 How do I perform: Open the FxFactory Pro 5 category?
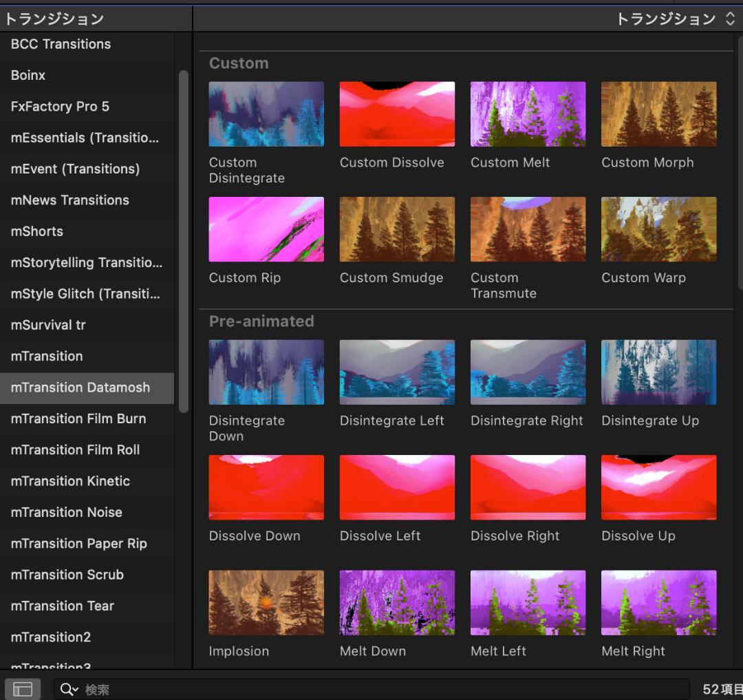pyautogui.click(x=60, y=107)
